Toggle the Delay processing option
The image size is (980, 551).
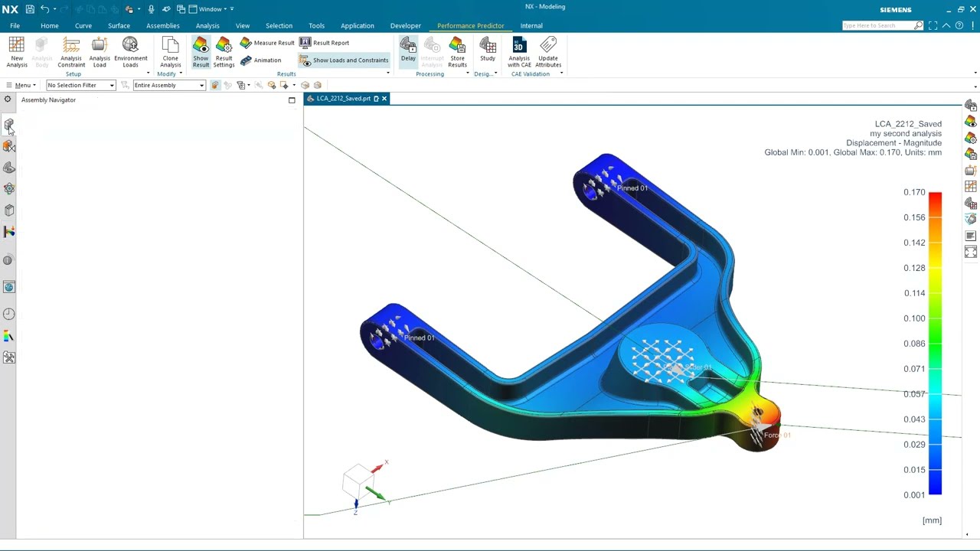(x=408, y=51)
